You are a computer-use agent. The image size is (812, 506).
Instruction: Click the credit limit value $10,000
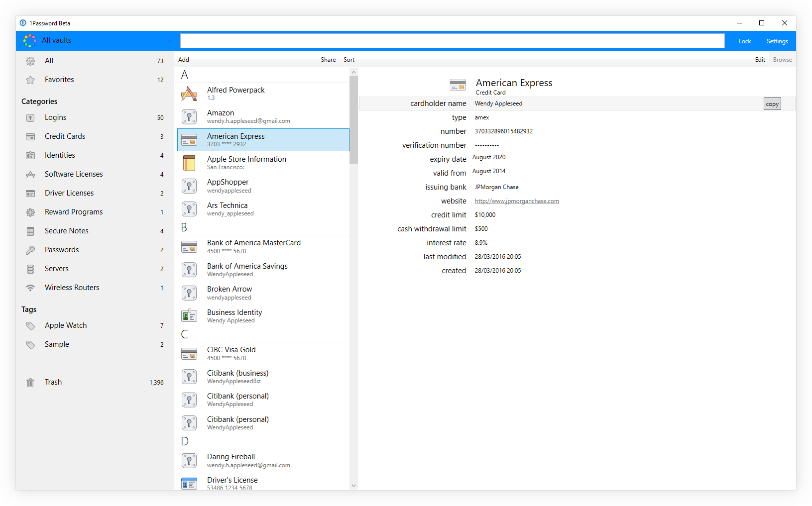485,215
